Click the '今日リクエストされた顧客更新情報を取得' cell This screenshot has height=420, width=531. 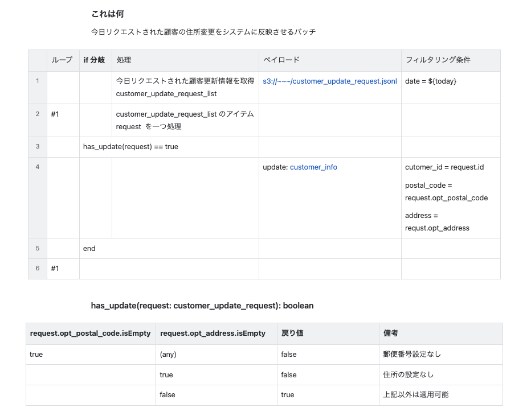pos(185,87)
